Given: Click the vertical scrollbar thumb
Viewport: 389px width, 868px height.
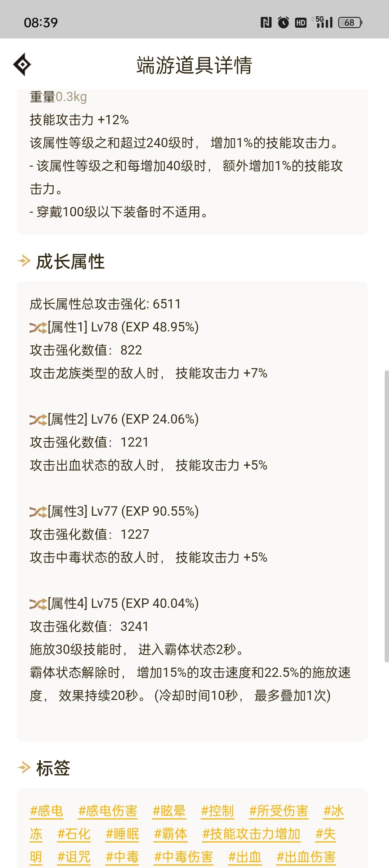Looking at the screenshot, I should point(386,516).
